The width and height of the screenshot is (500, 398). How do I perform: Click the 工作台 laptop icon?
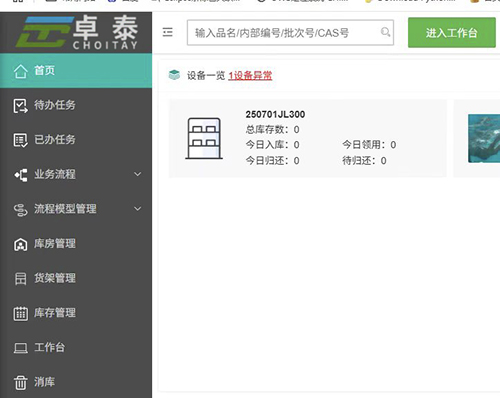(21, 348)
